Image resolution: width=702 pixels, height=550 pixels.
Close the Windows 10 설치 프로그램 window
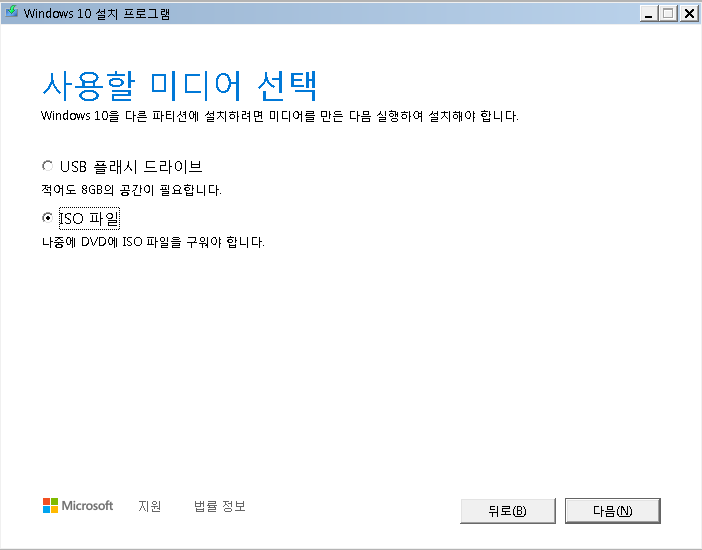[x=689, y=13]
